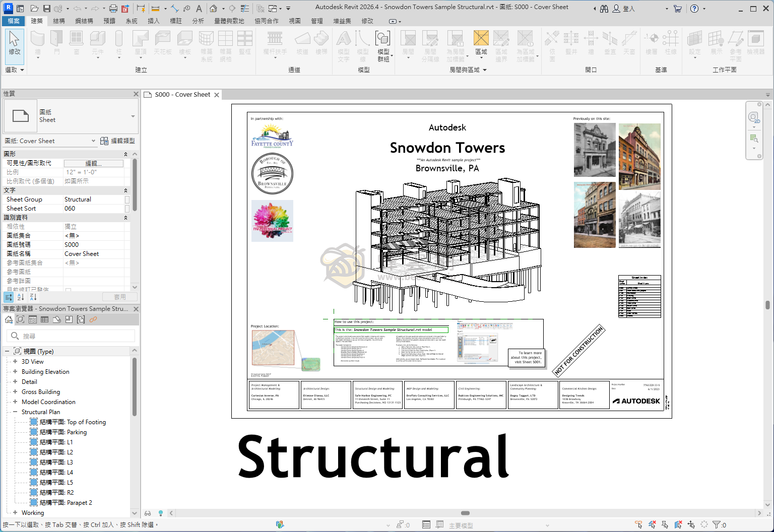Click the Open folder icon in quick access toolbar
Viewport: 774px width, 532px height.
pyautogui.click(x=34, y=9)
